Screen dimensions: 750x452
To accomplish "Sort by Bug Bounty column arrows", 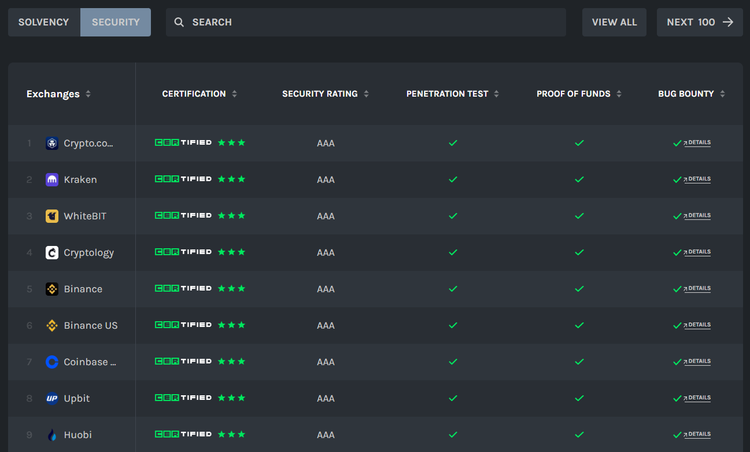I will [722, 94].
